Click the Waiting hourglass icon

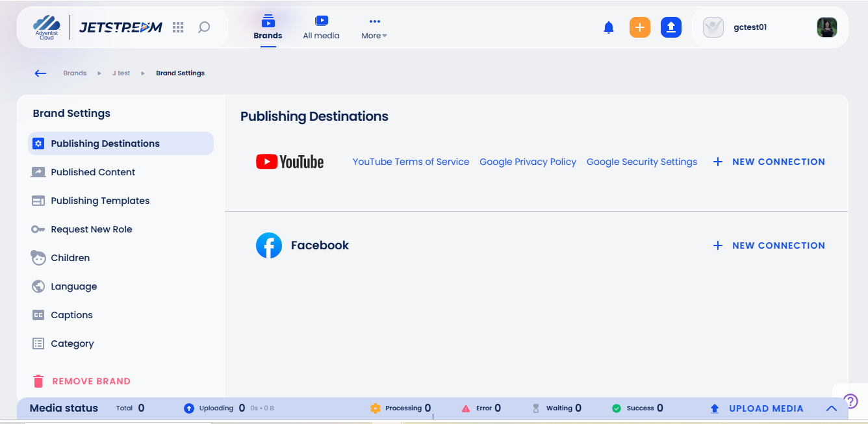pos(536,408)
